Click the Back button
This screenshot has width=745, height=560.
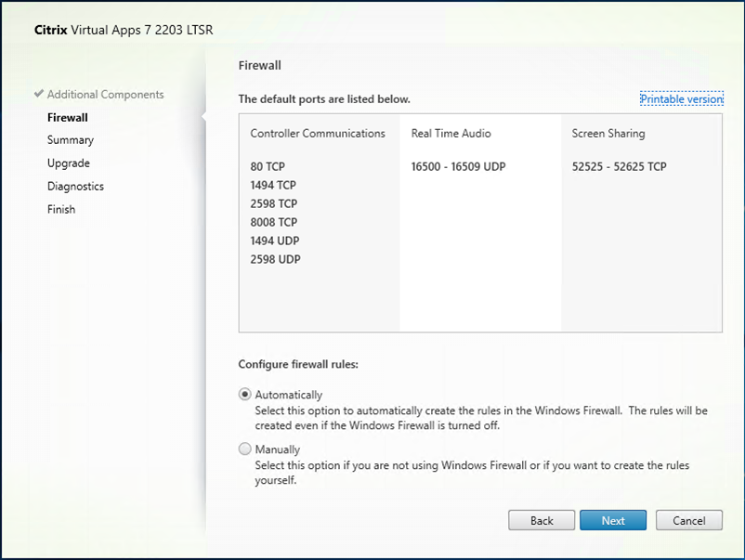(542, 521)
